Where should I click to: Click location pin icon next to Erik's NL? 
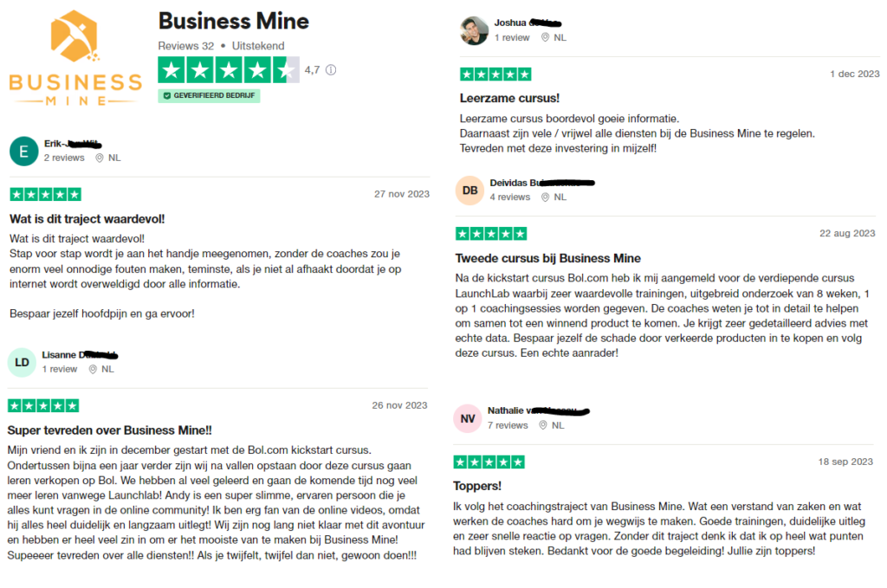tap(100, 158)
